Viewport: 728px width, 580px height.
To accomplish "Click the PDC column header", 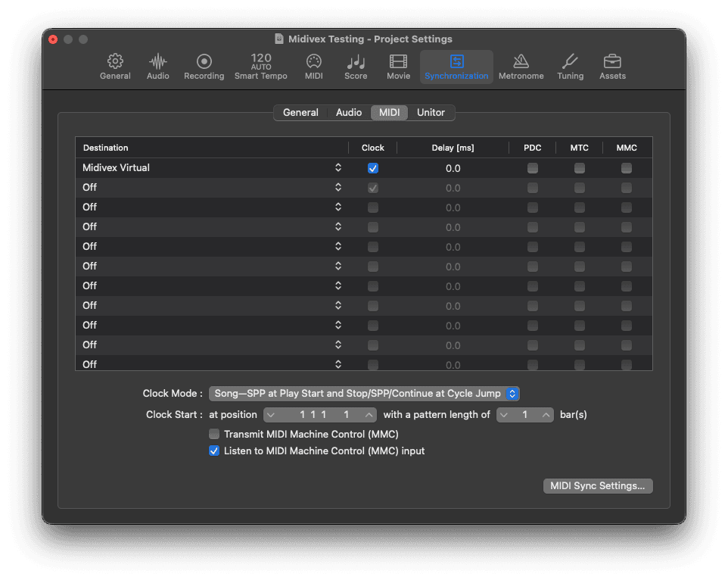I will click(x=533, y=148).
